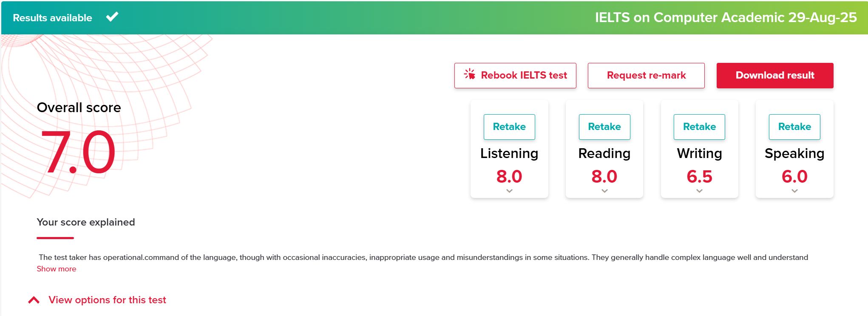Expand the Speaking score chevron

pyautogui.click(x=794, y=191)
